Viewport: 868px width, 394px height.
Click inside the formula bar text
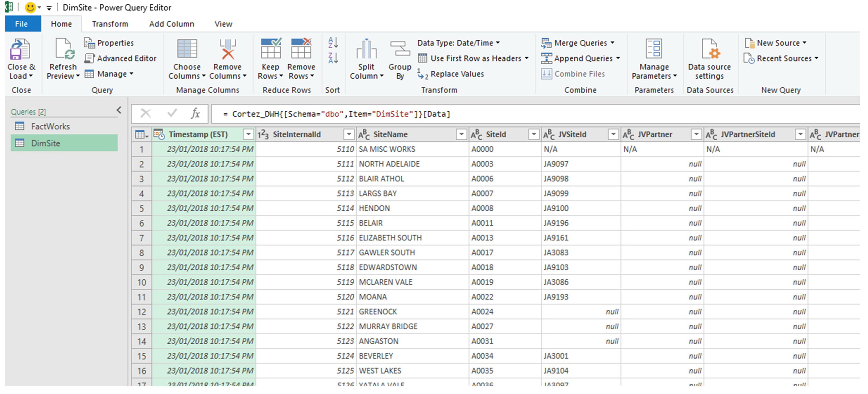coord(337,114)
